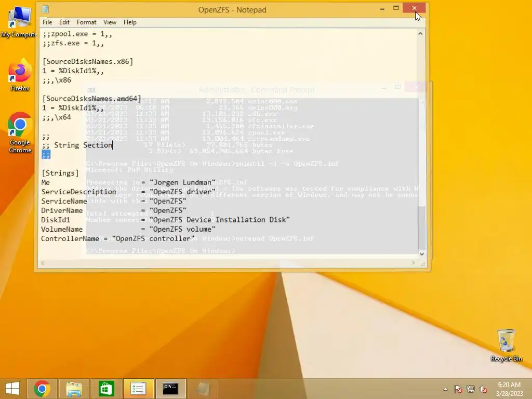Click the Command Prompt window title text
This screenshot has width=532, height=399.
click(257, 90)
